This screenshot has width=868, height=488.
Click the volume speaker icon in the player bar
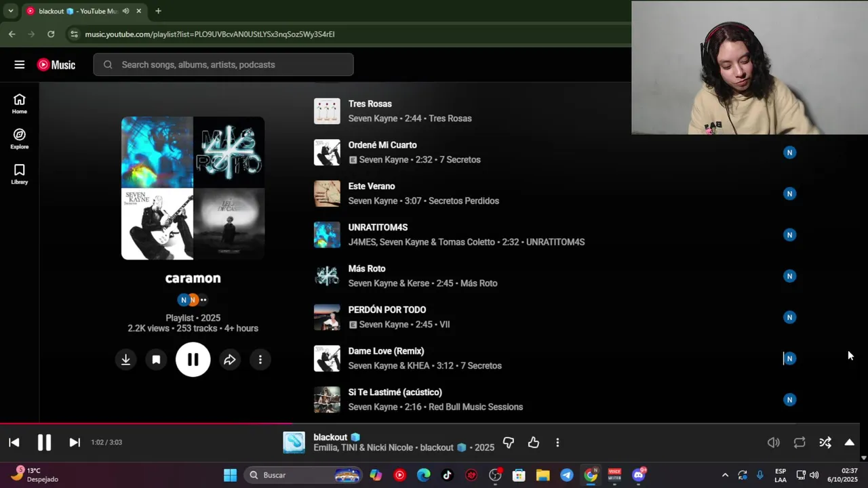pyautogui.click(x=773, y=443)
